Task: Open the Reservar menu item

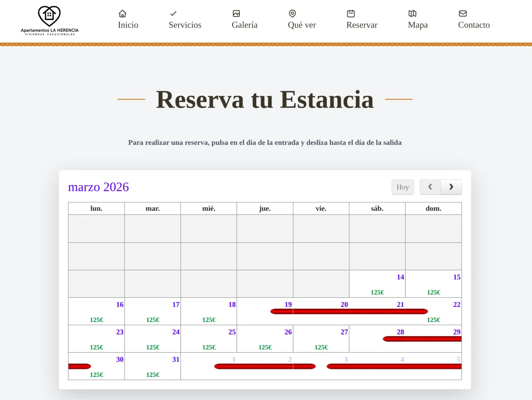Action: coord(361,25)
